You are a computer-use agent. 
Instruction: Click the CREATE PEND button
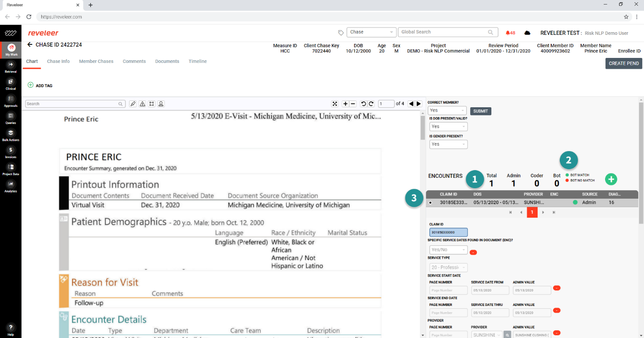[x=624, y=63]
